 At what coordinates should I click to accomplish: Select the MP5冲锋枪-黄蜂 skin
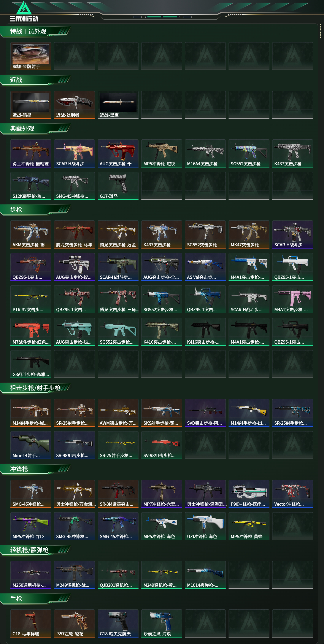click(249, 526)
